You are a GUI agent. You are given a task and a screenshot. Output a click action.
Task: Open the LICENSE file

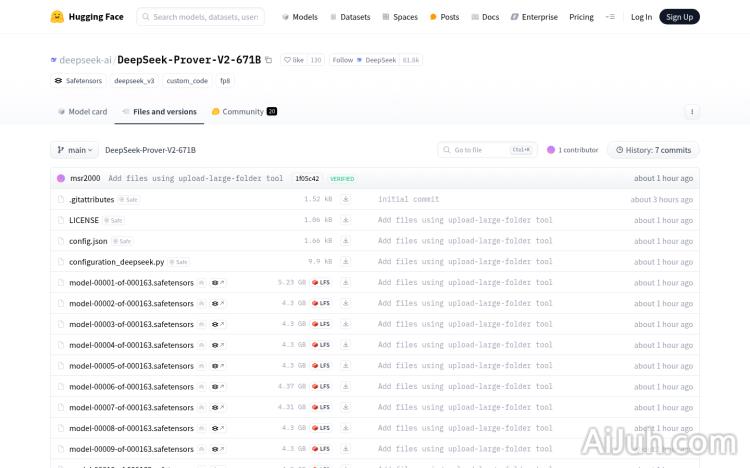coord(84,220)
